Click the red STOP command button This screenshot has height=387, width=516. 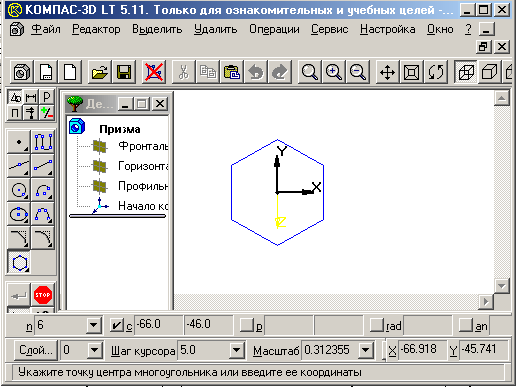pos(43,295)
